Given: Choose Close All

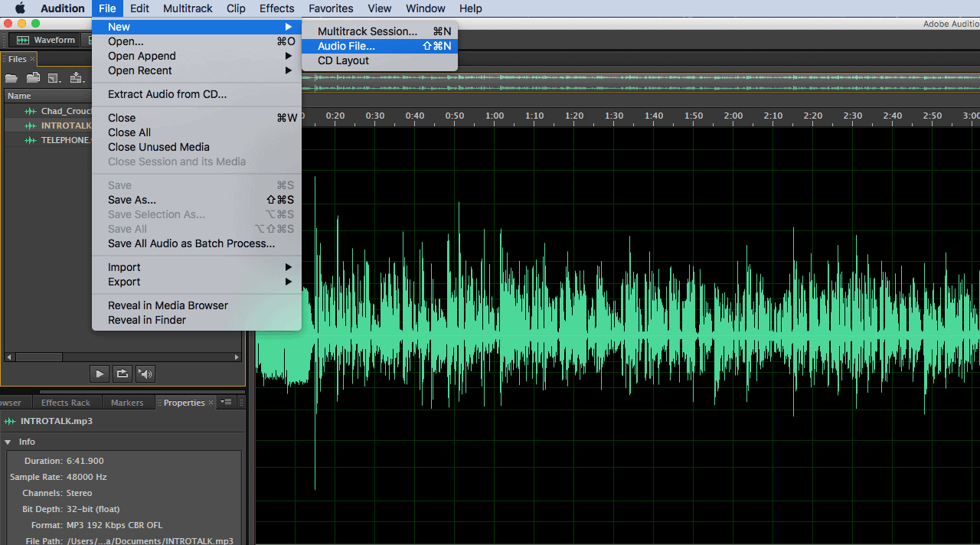Looking at the screenshot, I should (197, 132).
